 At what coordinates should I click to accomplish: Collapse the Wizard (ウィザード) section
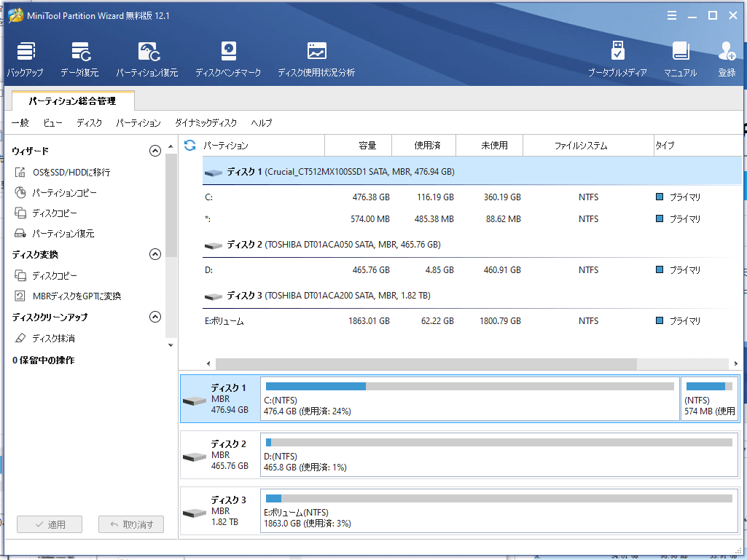point(155,151)
